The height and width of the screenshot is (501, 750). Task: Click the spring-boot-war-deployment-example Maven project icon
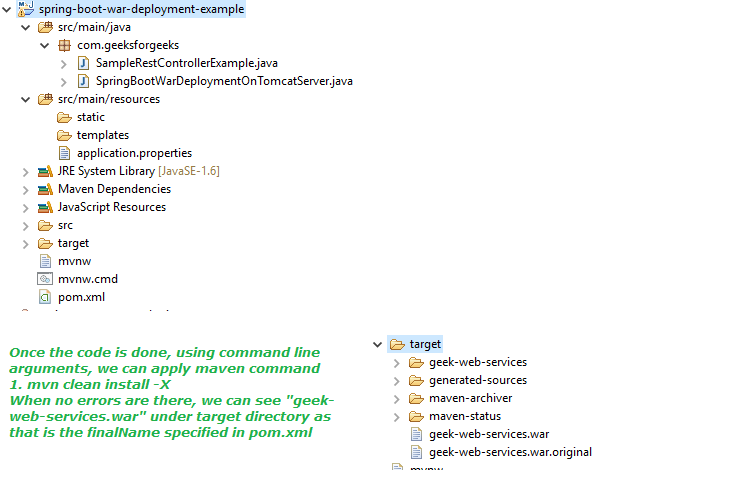click(x=26, y=9)
